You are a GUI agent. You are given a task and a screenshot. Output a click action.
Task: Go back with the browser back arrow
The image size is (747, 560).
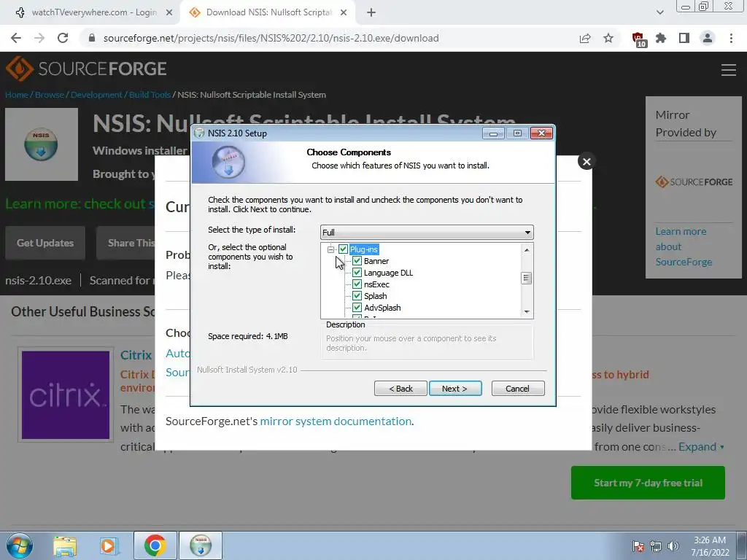[x=16, y=38]
